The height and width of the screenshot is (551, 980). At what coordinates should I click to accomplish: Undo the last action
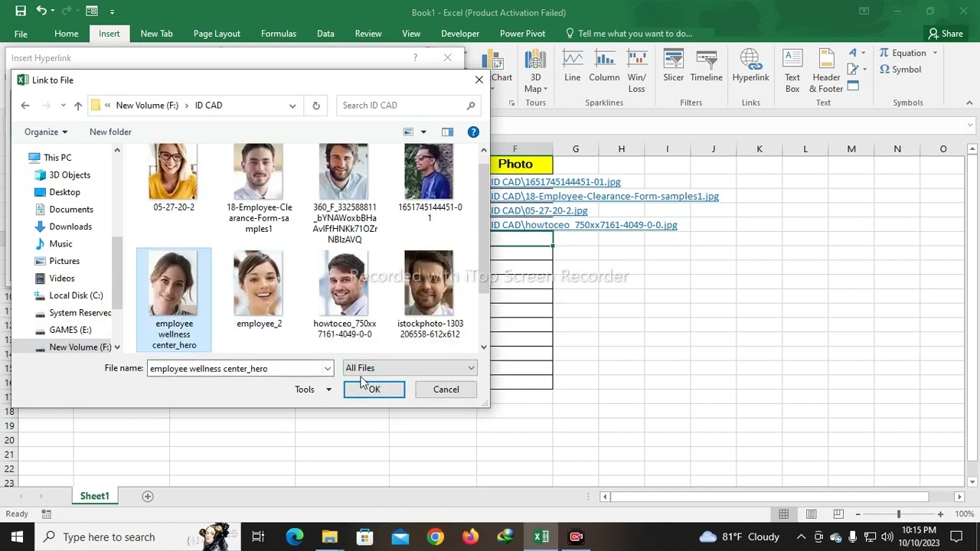pos(41,11)
